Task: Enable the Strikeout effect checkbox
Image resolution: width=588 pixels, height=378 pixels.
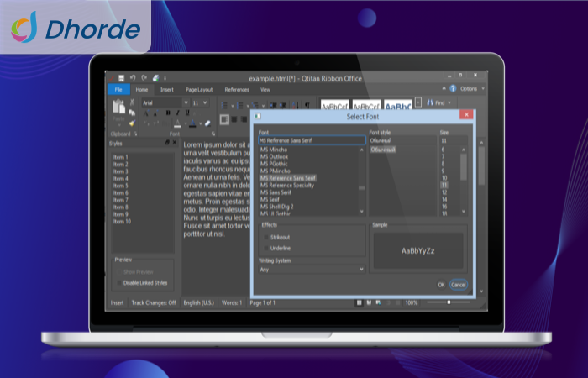Action: pyautogui.click(x=266, y=238)
